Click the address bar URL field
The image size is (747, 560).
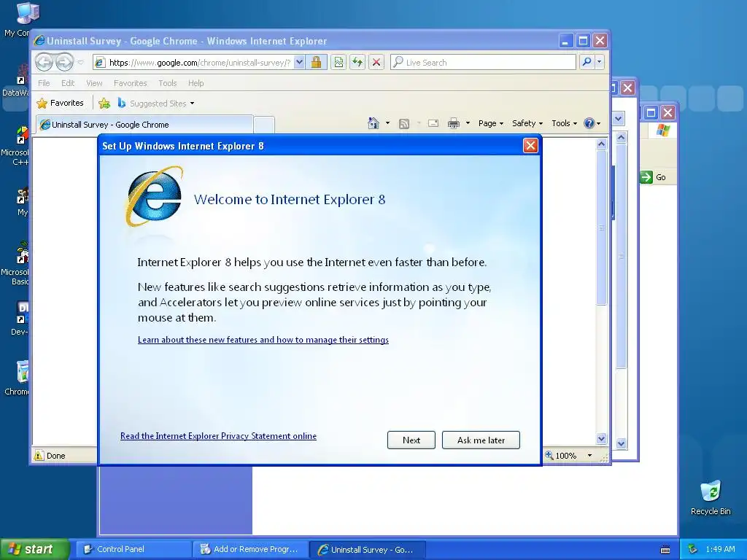tap(198, 63)
